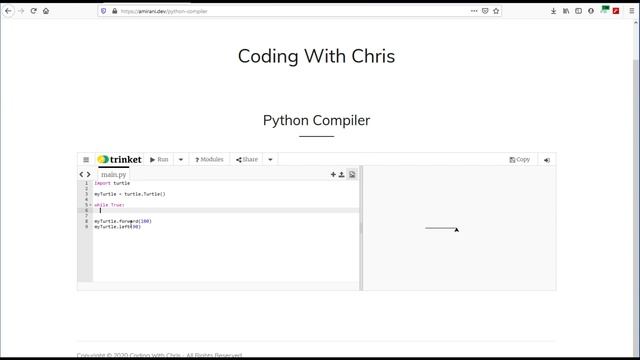Image resolution: width=640 pixels, height=360 pixels.
Task: Click 'import turtle' code line
Action: point(112,183)
